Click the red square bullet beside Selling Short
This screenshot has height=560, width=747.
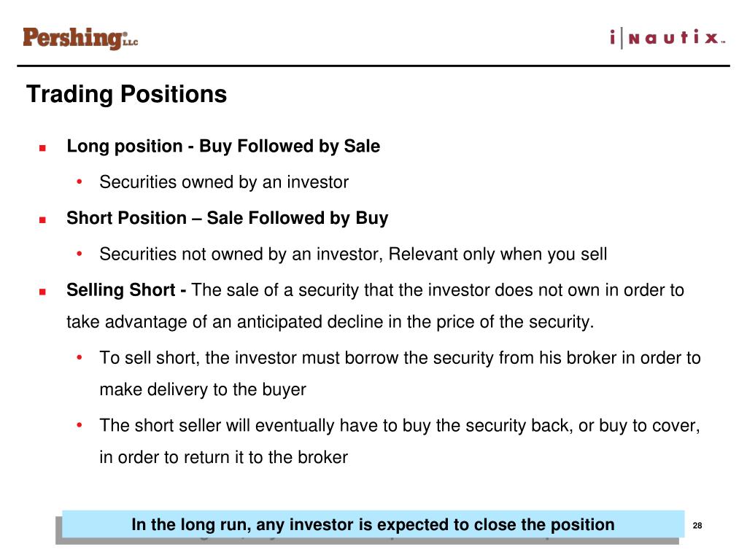(x=43, y=292)
